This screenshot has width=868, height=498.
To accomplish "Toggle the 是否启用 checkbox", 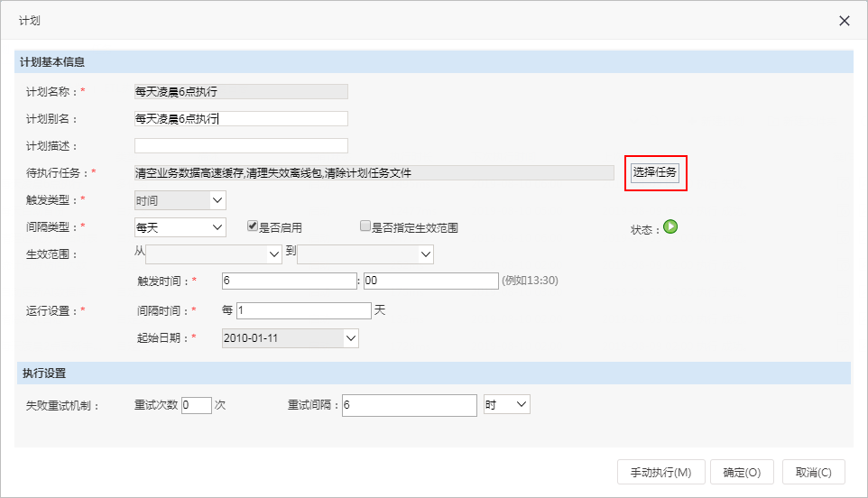I will point(253,226).
